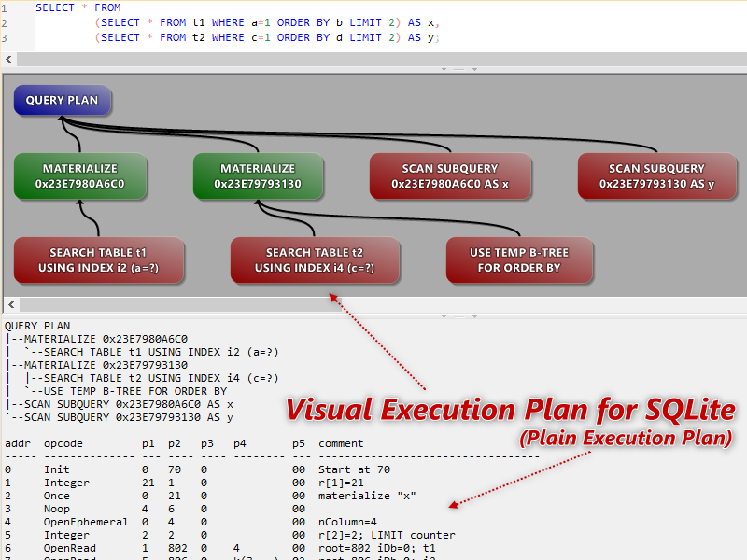Click the editor line selecting from t1 AS x
Viewport: 747px width, 560px height.
click(x=267, y=22)
